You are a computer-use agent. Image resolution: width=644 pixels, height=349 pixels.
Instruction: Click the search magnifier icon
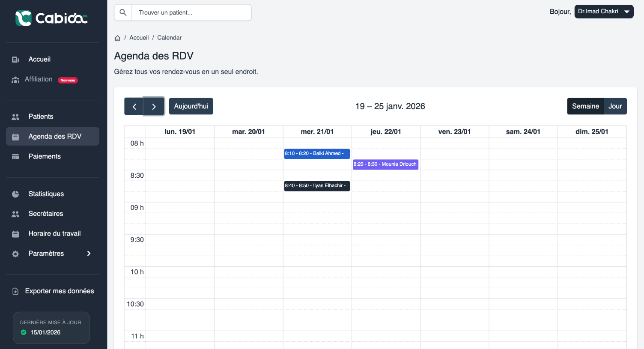click(123, 12)
